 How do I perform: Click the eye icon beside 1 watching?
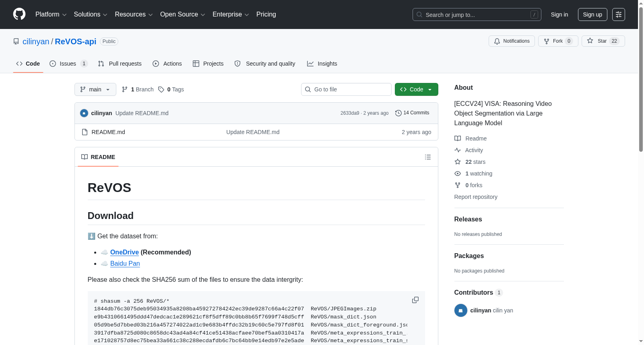tap(458, 174)
